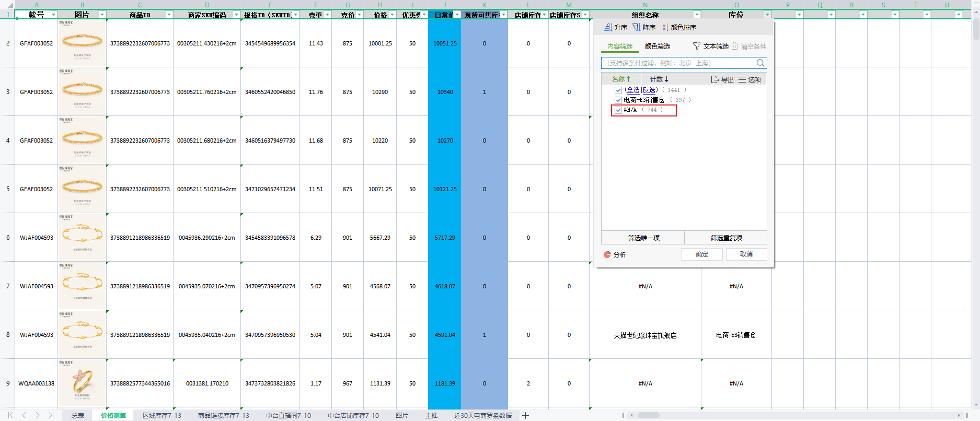Add a new sheet with the plus icon

pyautogui.click(x=525, y=415)
